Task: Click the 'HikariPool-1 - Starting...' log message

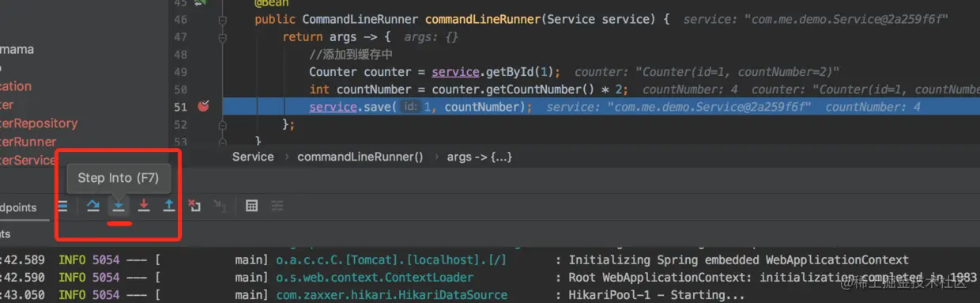Action: click(x=657, y=295)
